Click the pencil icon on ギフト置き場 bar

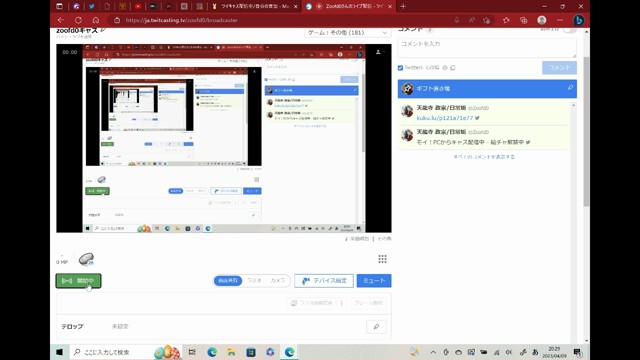(570, 88)
